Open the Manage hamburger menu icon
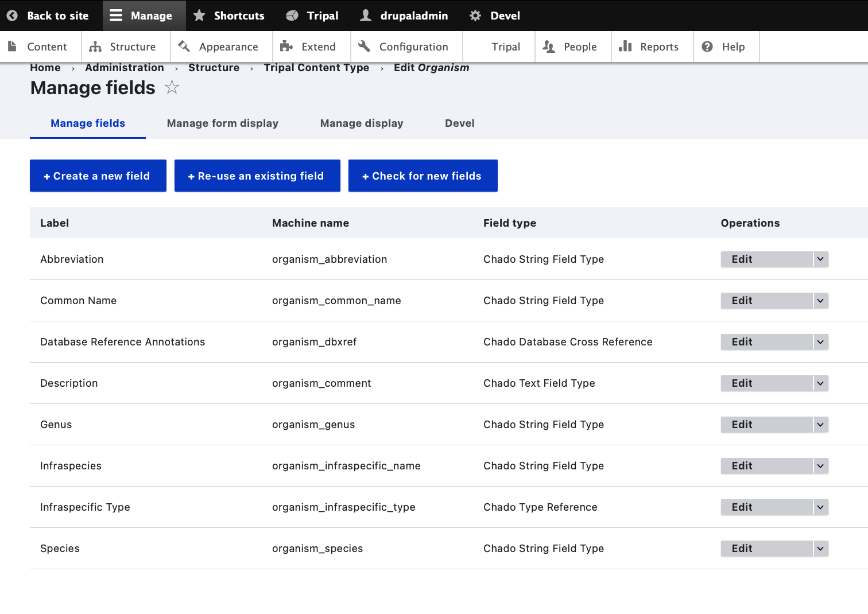Screen dimensions: 868x614 point(116,15)
